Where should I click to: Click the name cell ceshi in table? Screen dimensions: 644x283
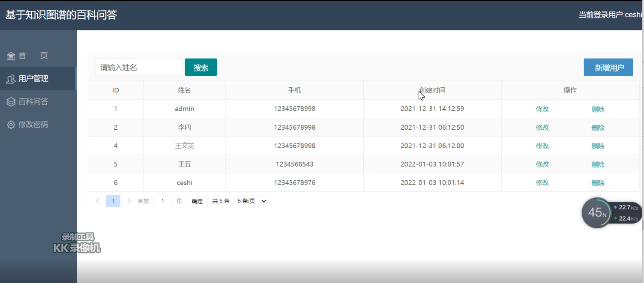(x=184, y=183)
